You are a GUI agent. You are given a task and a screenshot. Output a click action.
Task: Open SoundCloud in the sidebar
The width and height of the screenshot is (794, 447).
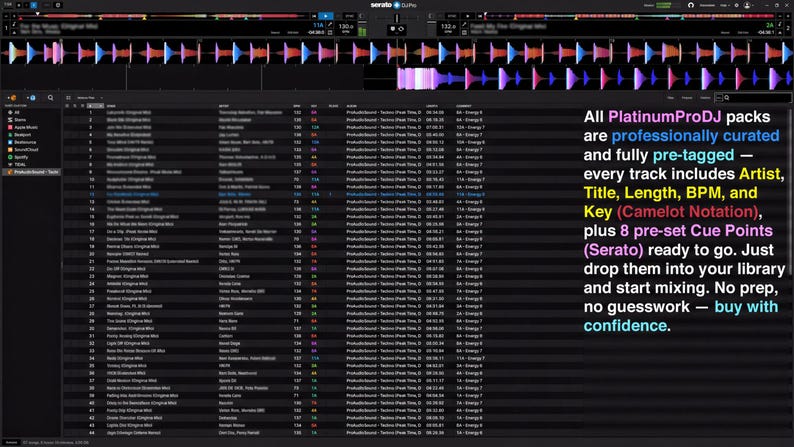click(25, 149)
